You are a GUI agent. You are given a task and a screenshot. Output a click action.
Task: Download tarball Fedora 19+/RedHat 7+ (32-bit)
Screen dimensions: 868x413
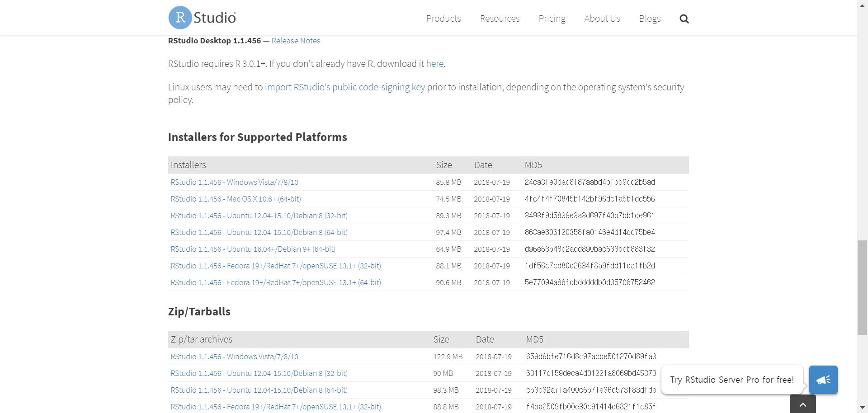click(276, 407)
